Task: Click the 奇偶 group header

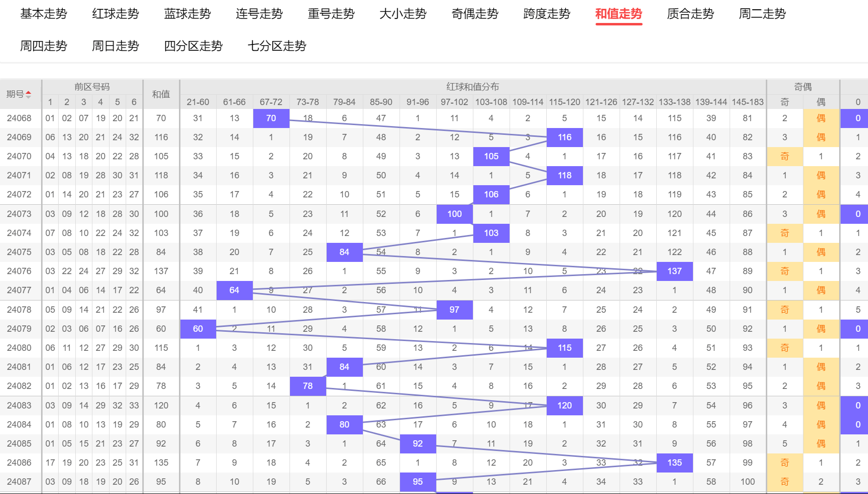Action: [803, 87]
